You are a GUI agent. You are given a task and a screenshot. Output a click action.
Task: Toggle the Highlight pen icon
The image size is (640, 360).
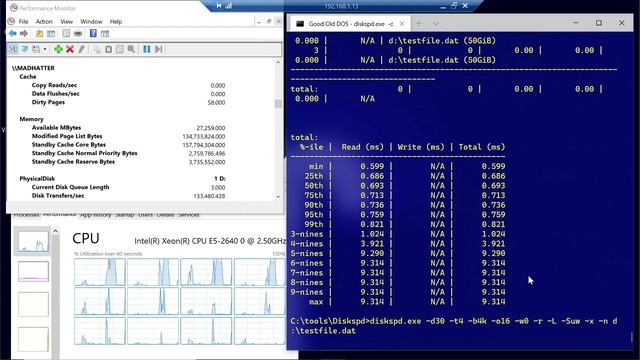tap(81, 49)
